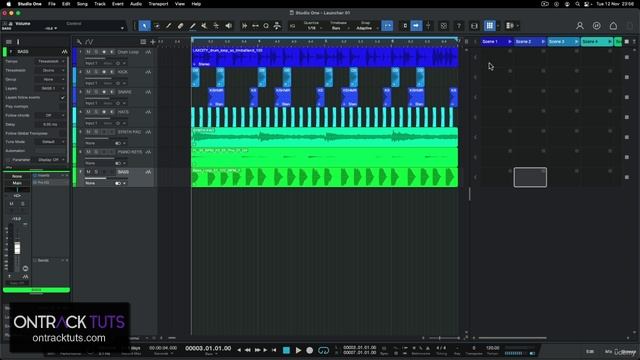Click the Show Launcher grid icon
Image resolution: width=640 pixels, height=360 pixels.
tap(489, 26)
